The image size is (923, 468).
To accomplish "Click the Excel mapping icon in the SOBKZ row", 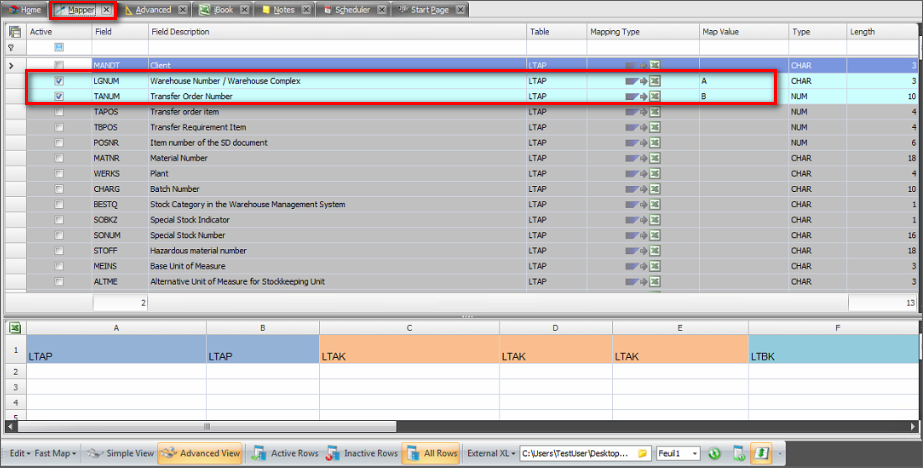I will pos(655,220).
